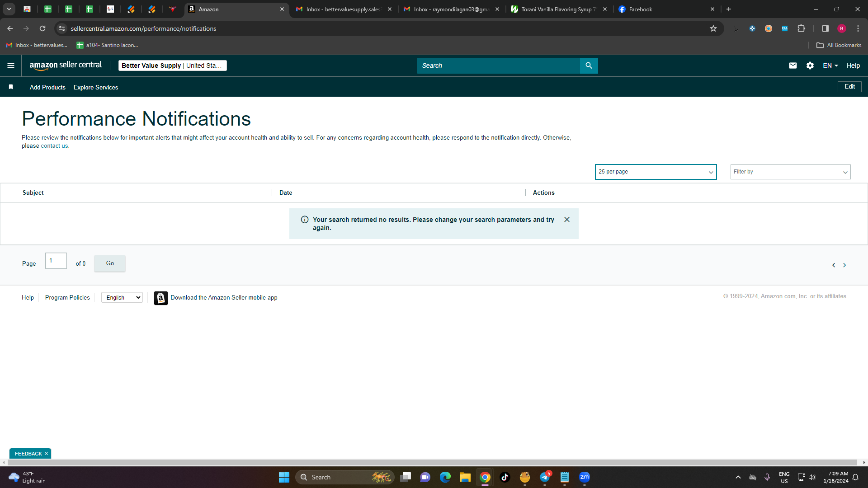The height and width of the screenshot is (488, 868).
Task: Open the Chrome three-dot menu
Action: click(x=858, y=28)
